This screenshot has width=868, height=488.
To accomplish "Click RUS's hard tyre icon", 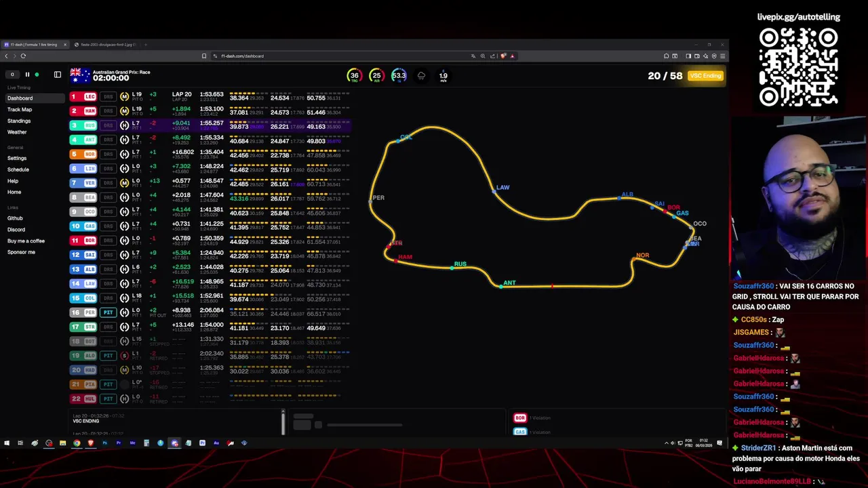I will pos(124,125).
